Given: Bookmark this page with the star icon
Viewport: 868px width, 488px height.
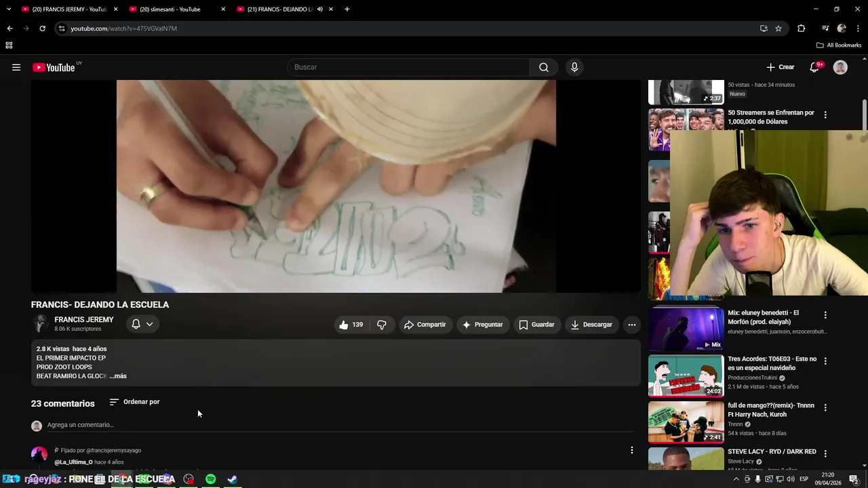Looking at the screenshot, I should (x=778, y=28).
